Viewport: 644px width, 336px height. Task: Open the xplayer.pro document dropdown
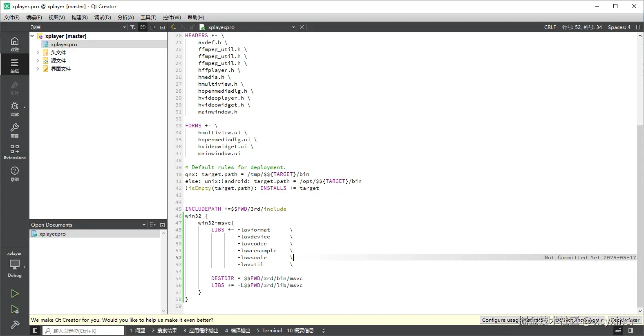click(293, 27)
